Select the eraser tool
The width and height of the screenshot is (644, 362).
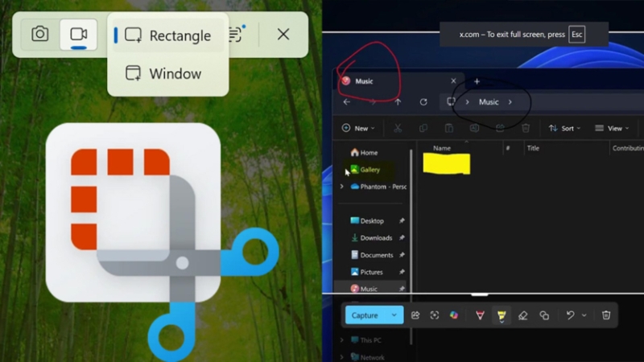point(523,315)
